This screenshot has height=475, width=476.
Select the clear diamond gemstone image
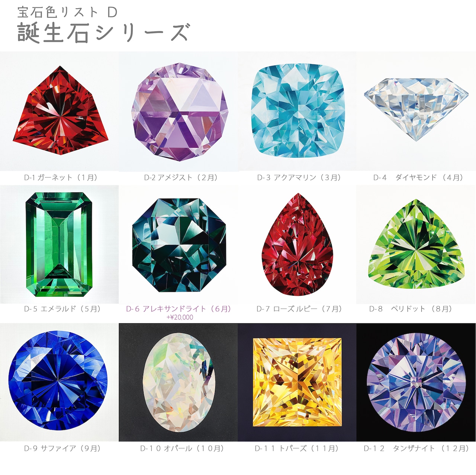pos(416,111)
